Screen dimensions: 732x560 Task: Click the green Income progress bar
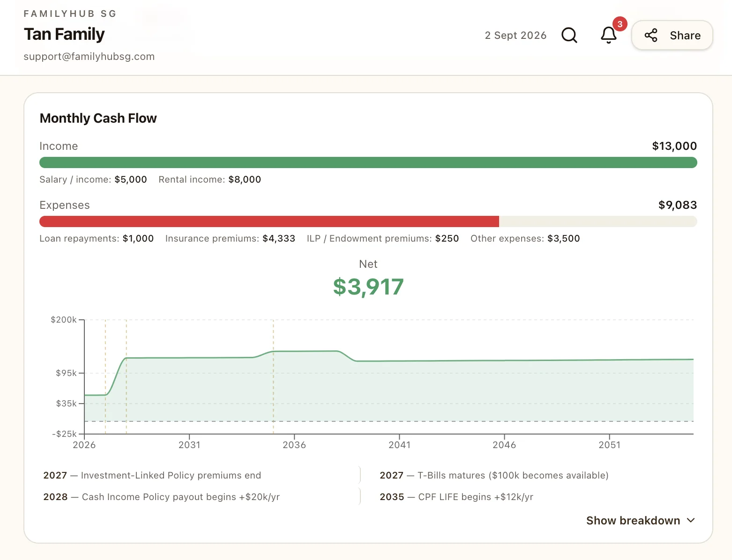[x=368, y=162]
